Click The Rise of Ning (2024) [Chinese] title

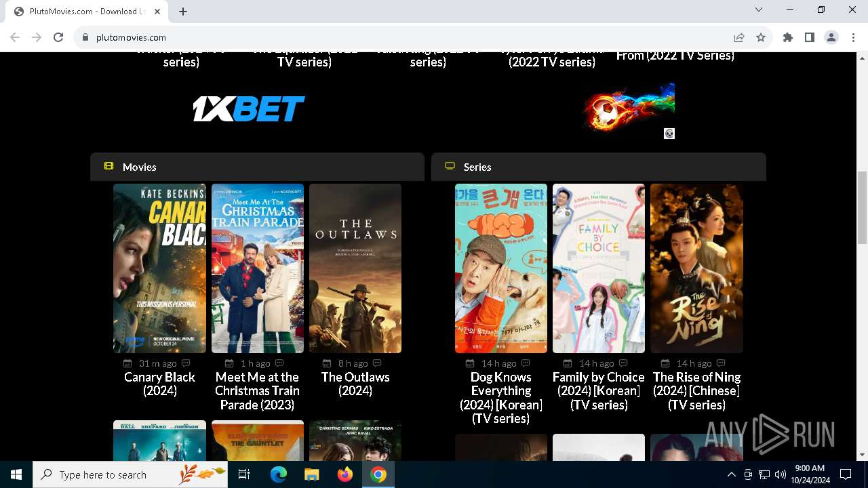[x=696, y=390]
